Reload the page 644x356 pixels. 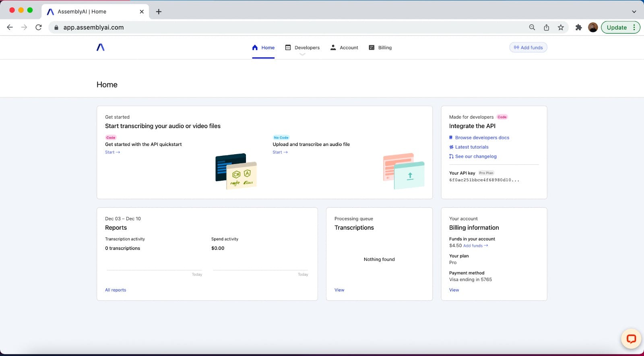39,27
